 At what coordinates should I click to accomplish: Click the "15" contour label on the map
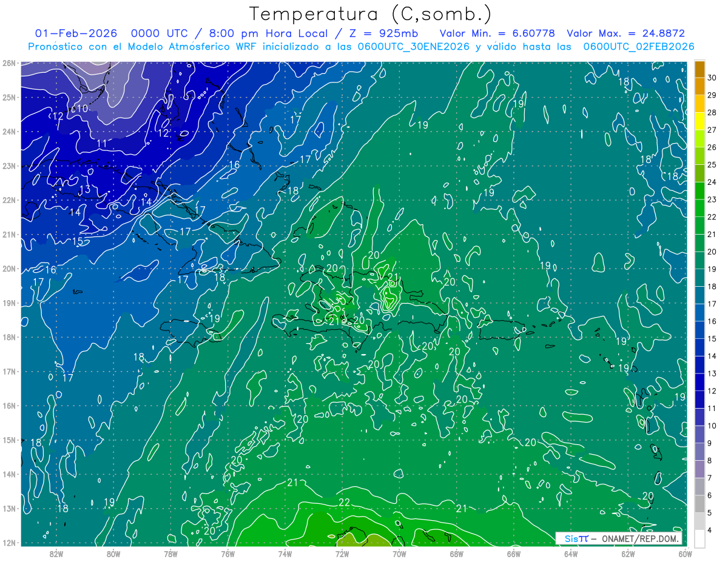click(78, 241)
